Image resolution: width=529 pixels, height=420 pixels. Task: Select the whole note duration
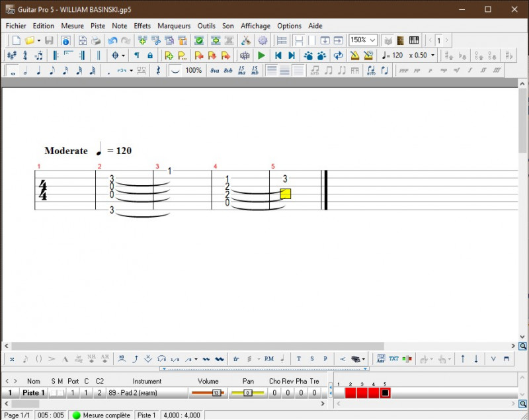pyautogui.click(x=13, y=71)
